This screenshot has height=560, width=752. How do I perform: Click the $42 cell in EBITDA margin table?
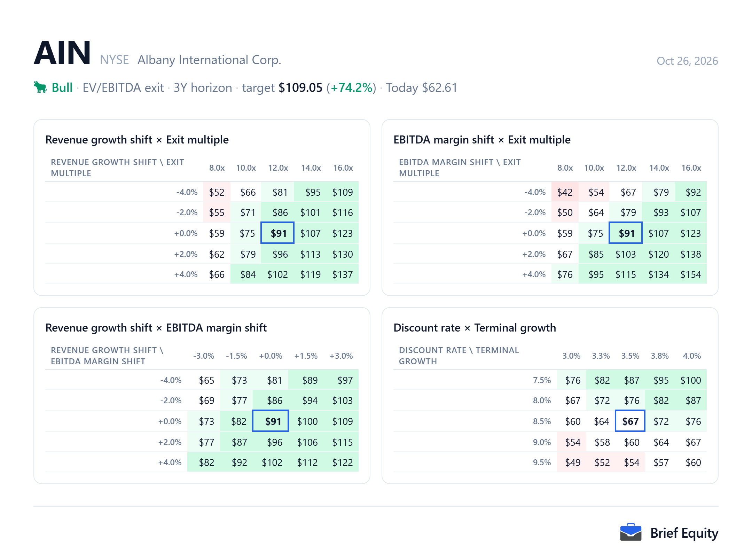tap(565, 192)
